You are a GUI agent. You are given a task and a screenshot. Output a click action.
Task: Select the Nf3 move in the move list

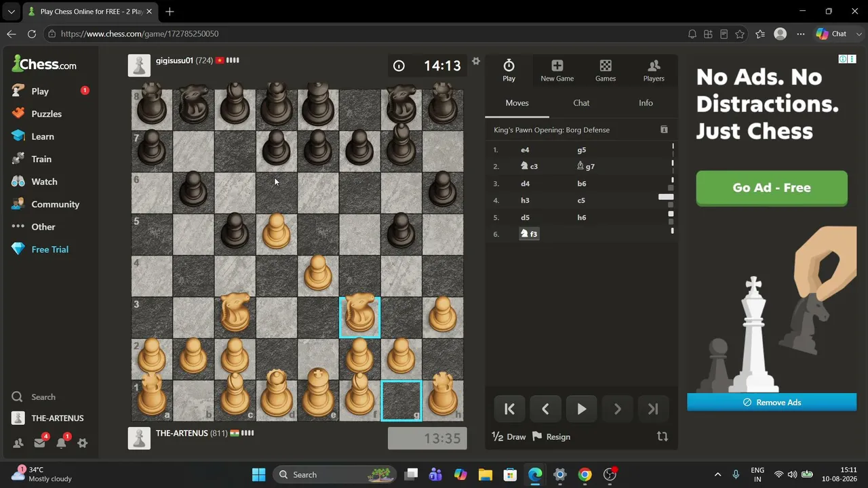pos(529,234)
